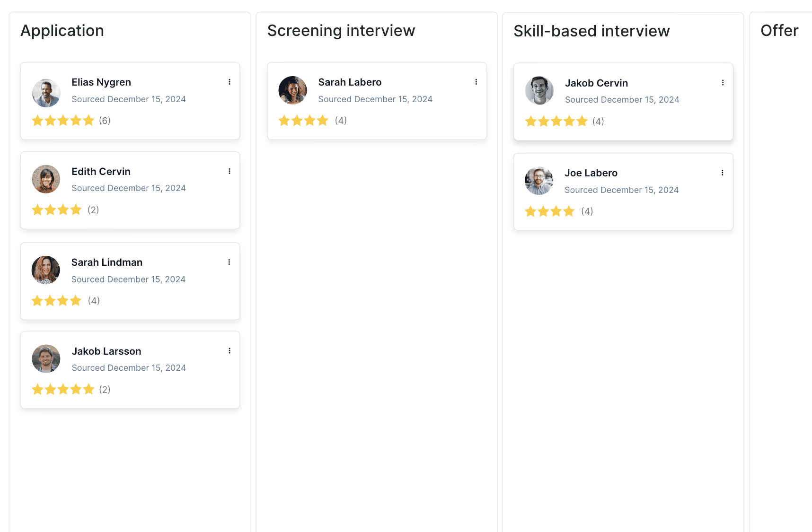Click Edith Cervin's profile photo

point(46,179)
